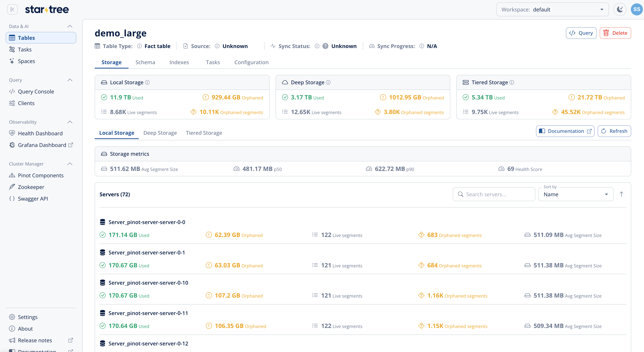Image resolution: width=644 pixels, height=352 pixels.
Task: Click the Sync Status info icon
Action: [317, 46]
